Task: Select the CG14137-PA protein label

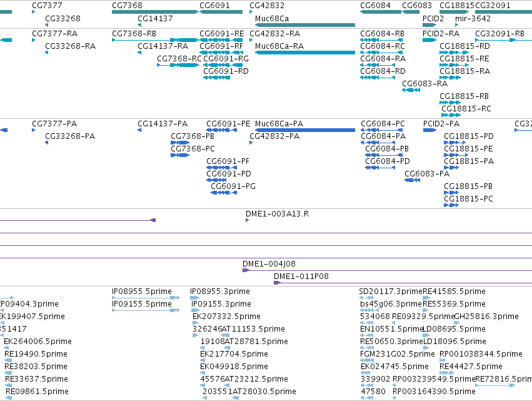Action: point(163,124)
